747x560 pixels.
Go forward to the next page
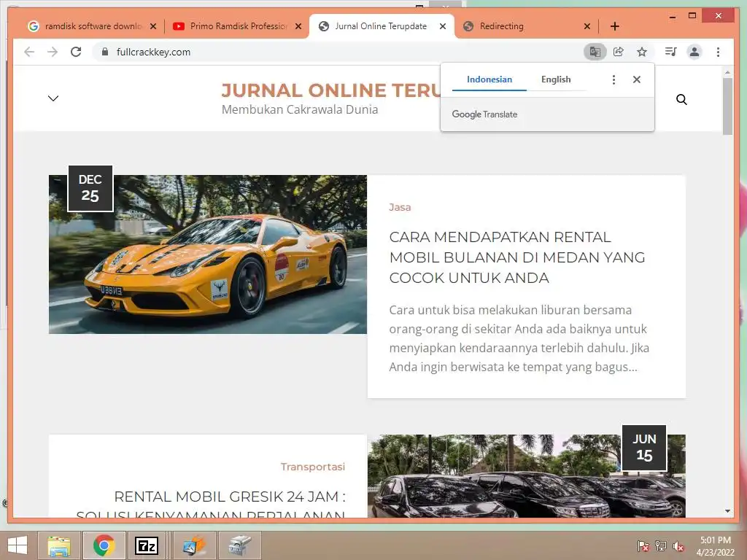pyautogui.click(x=53, y=52)
